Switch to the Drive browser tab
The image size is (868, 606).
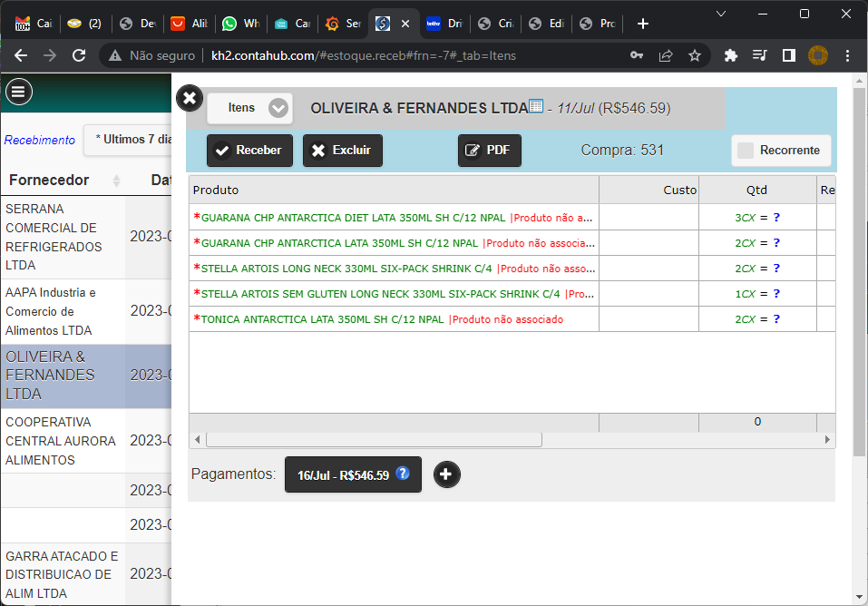445,24
